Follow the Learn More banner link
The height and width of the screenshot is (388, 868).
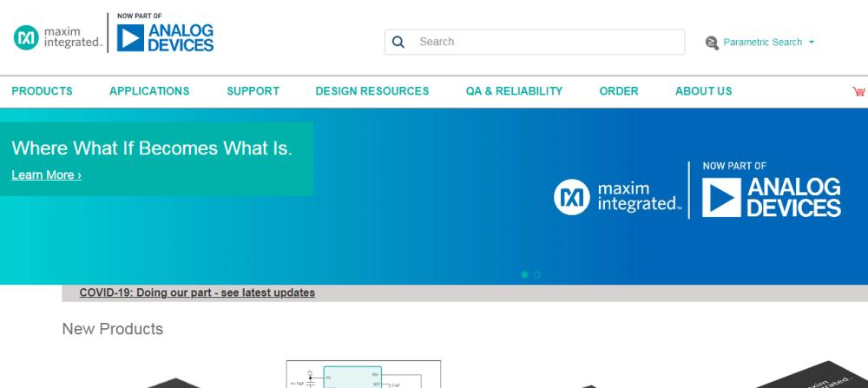pyautogui.click(x=46, y=175)
